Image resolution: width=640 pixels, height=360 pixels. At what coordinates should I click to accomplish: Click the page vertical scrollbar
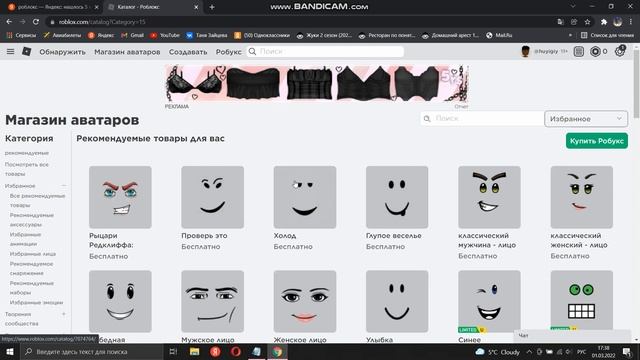coord(636,84)
